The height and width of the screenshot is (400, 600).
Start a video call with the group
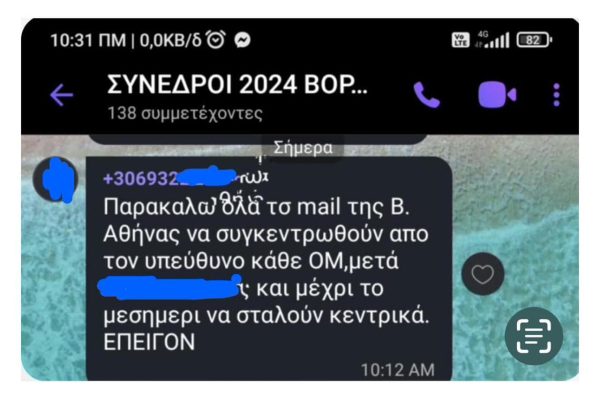point(497,95)
